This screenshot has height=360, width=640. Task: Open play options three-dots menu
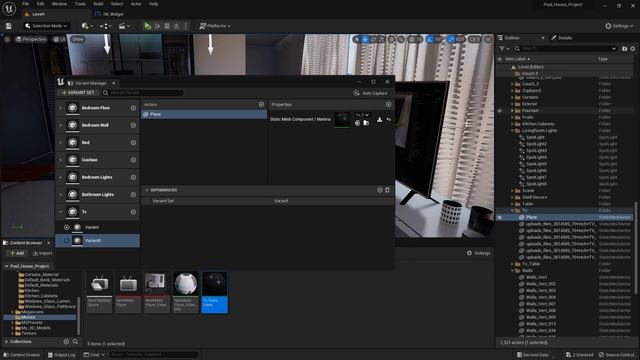(186, 26)
